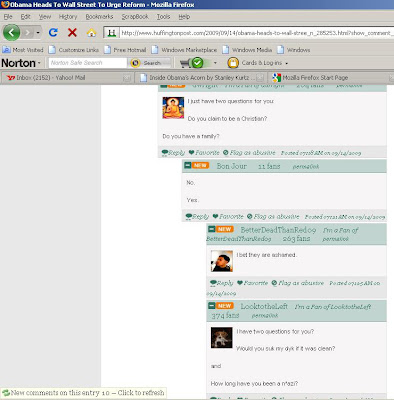Become a fan of LooktotheLeft

333,307
